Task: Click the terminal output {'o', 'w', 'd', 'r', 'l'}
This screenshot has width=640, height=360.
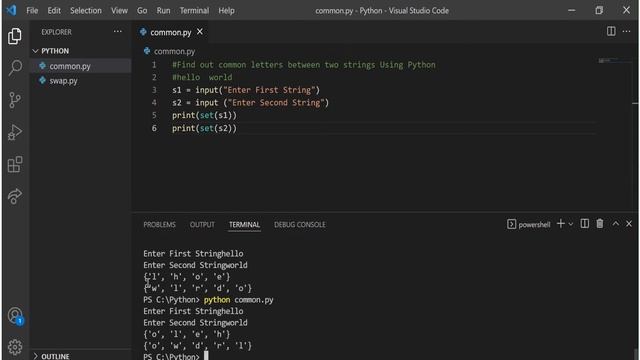Action: click(x=198, y=346)
